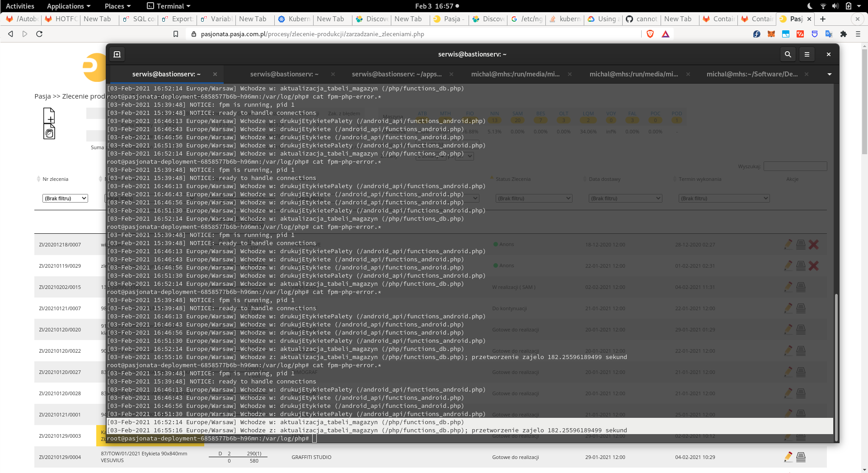
Task: Click GRAFFITI STUDIO client cell
Action: click(x=311, y=457)
